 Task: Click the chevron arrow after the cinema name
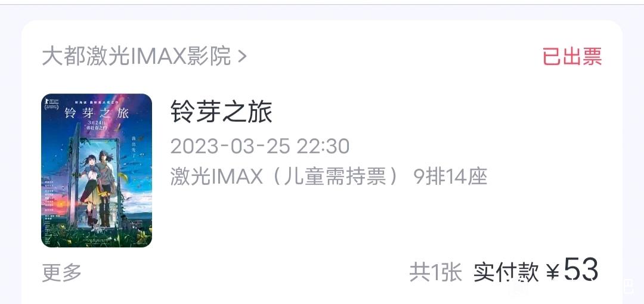(242, 57)
